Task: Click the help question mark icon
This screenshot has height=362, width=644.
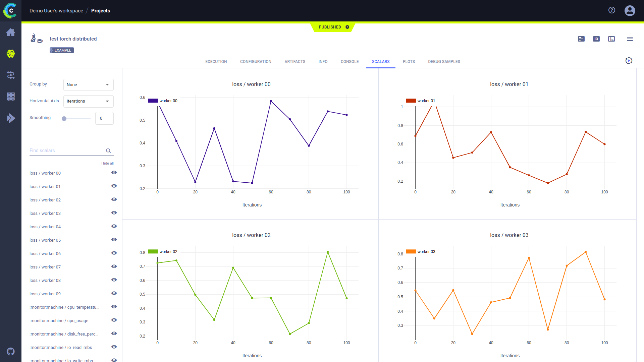Action: 612,10
